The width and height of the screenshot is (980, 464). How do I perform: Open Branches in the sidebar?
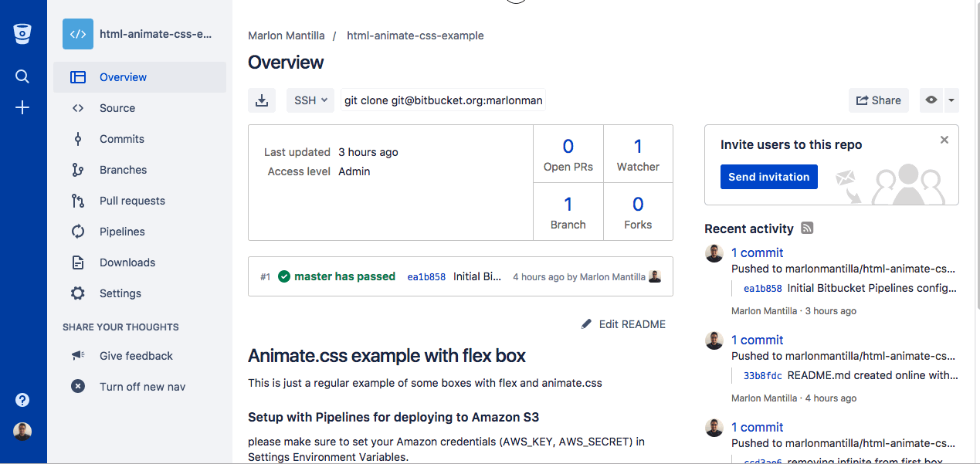pyautogui.click(x=140, y=170)
